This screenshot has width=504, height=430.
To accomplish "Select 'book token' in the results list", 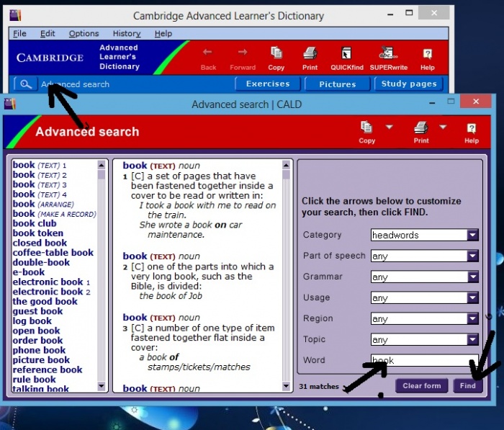I will [x=38, y=233].
